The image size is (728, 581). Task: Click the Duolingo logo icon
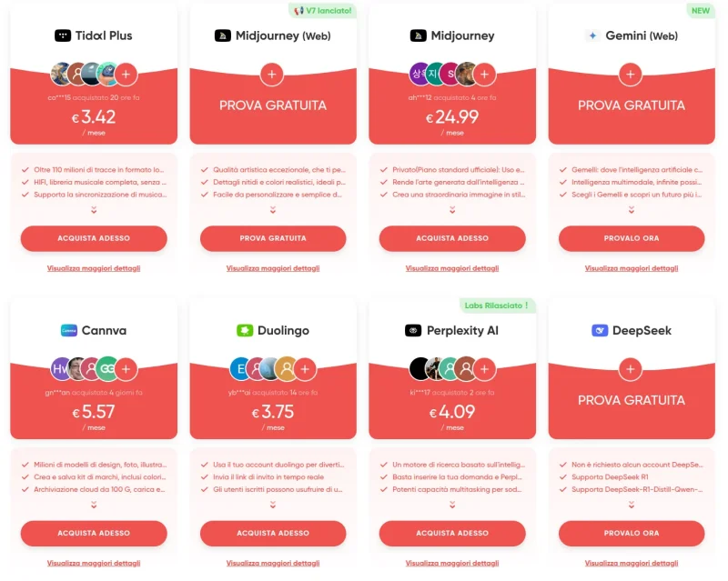coord(244,330)
